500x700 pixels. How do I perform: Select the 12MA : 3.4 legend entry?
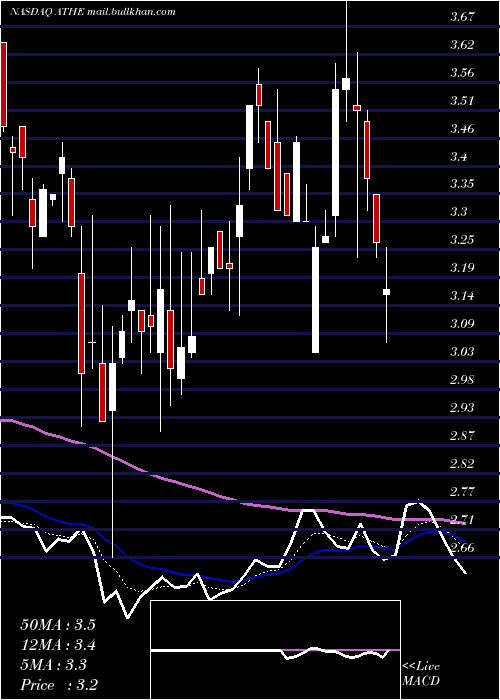click(58, 645)
